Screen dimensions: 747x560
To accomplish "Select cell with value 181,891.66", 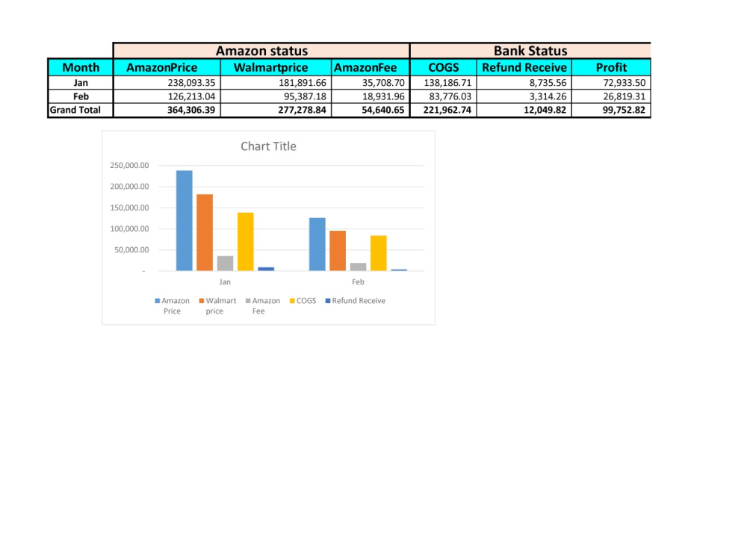I will pyautogui.click(x=276, y=83).
